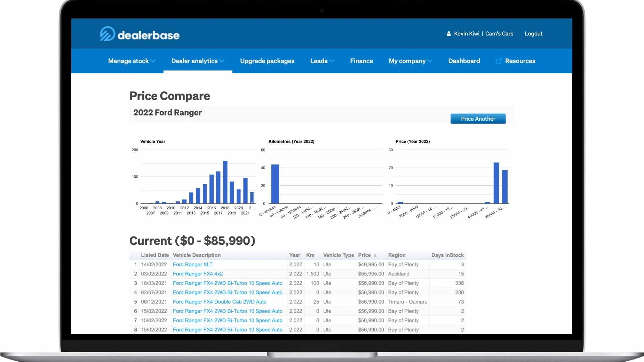Click the external link icon next to Resources
Viewport: 644px width, 362px height.
click(499, 61)
